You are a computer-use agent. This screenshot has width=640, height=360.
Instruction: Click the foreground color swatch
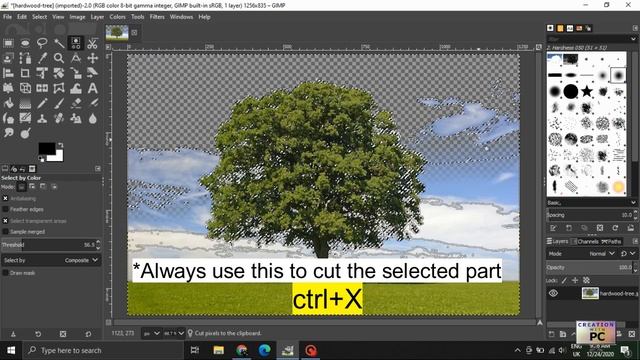[47, 148]
